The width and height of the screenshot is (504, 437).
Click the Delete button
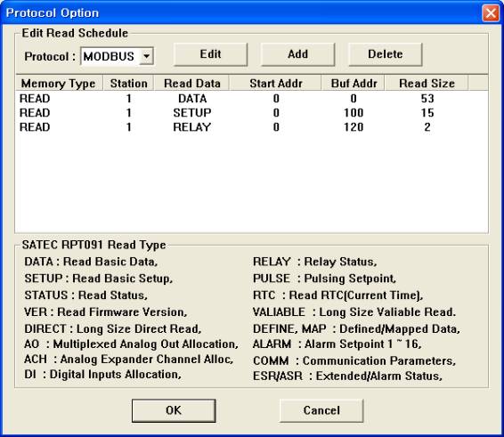[x=386, y=54]
